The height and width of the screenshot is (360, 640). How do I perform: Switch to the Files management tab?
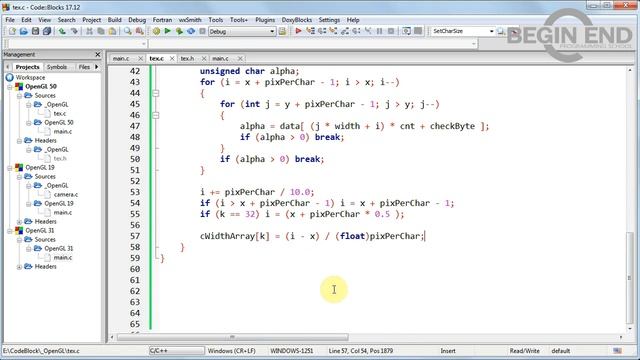[84, 67]
